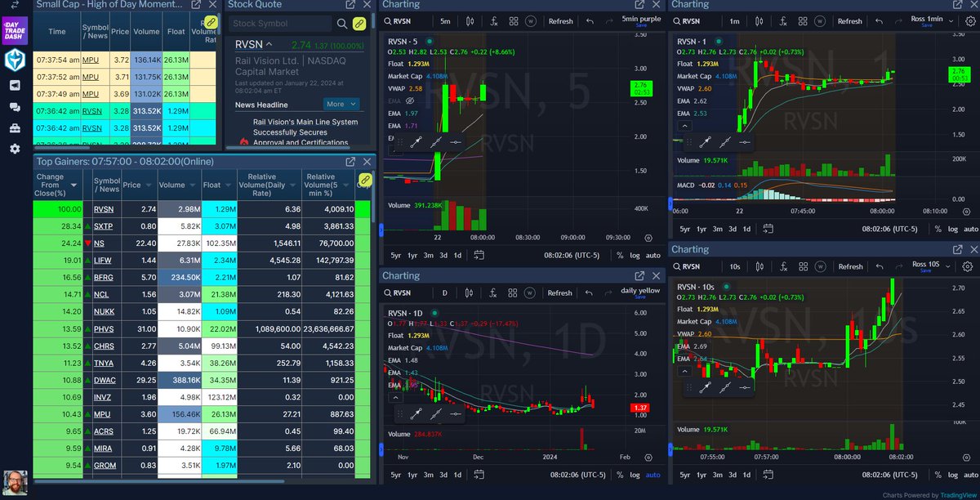Click the link icon in the Small Cap panel
Viewport: 980px width, 500px height.
click(211, 21)
